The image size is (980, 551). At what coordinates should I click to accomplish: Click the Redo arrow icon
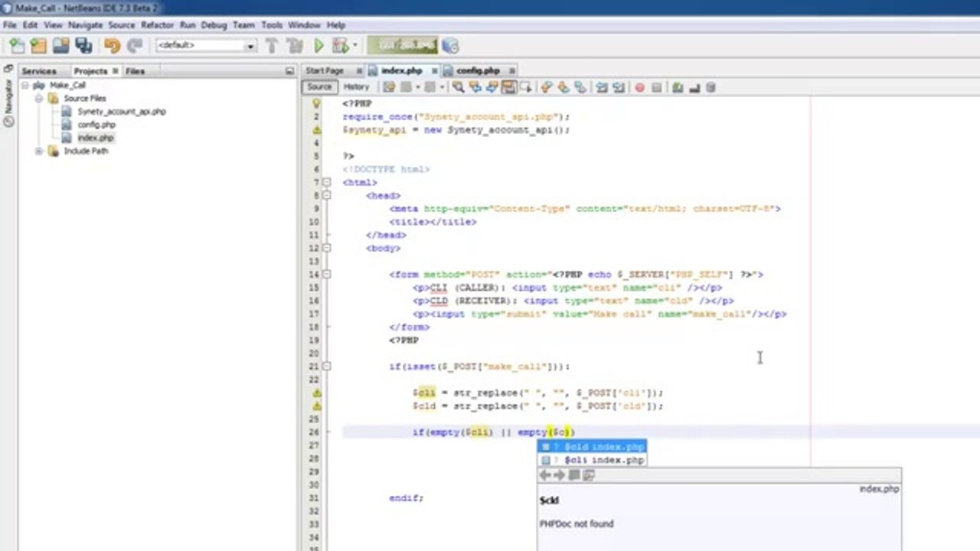tap(135, 46)
